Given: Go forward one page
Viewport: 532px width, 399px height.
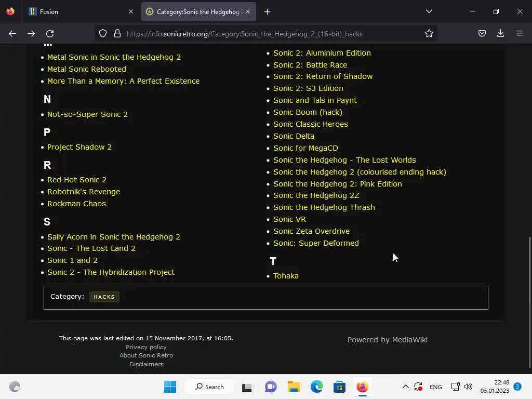Looking at the screenshot, I should click(x=31, y=34).
